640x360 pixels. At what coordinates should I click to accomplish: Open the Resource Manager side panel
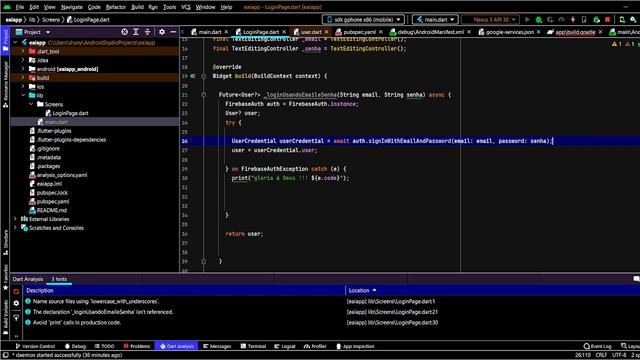(x=5, y=84)
